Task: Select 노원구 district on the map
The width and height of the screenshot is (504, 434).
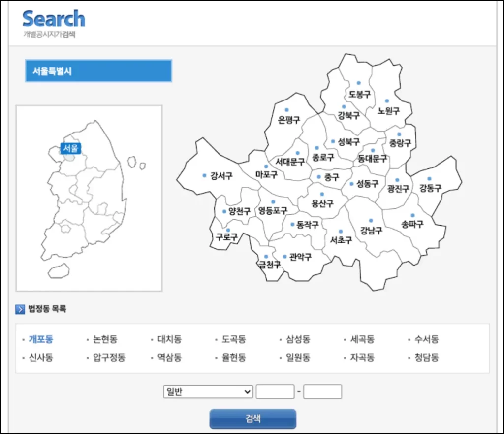Action: point(388,111)
